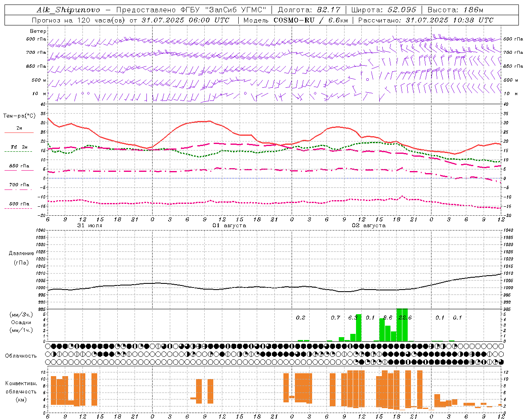Click the 2м temperature legend entry
The width and height of the screenshot is (525, 420).
(x=19, y=128)
